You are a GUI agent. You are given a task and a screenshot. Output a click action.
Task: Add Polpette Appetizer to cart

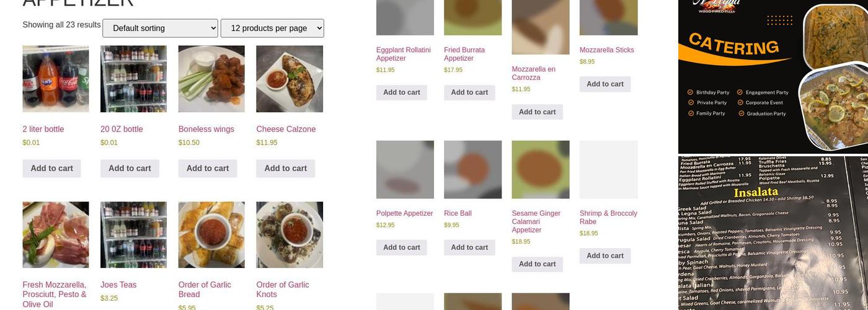point(401,247)
